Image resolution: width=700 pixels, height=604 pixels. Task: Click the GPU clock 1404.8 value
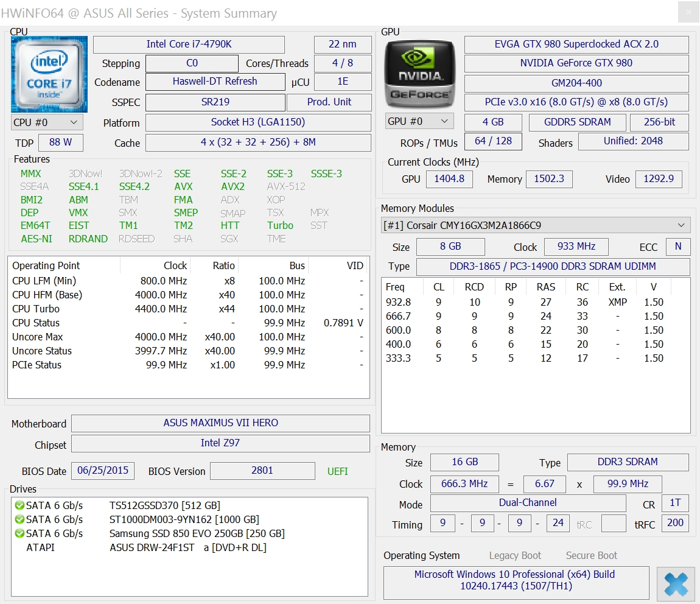(x=449, y=179)
